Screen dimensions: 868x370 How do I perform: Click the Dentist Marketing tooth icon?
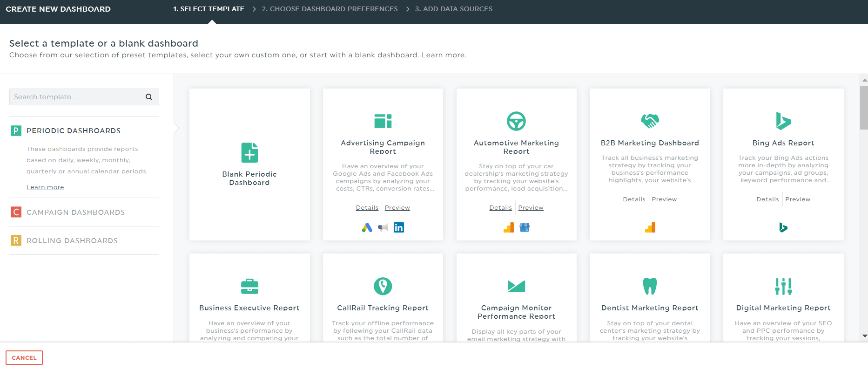[650, 286]
